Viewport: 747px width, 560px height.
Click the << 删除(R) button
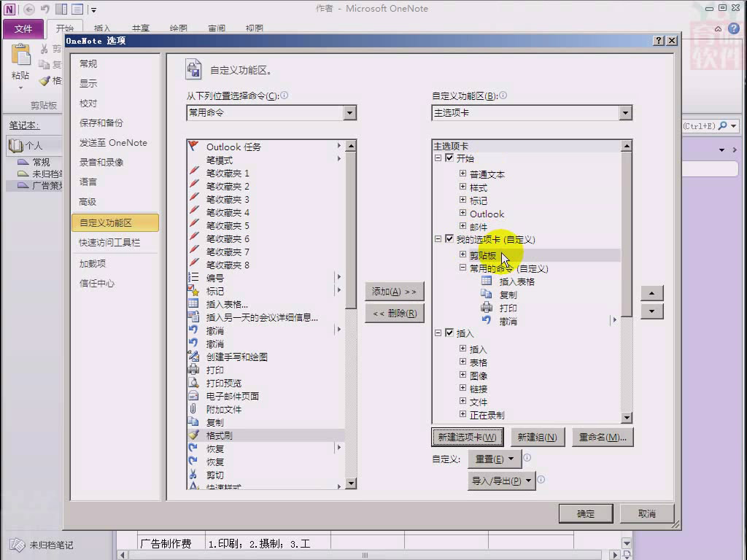coord(395,314)
